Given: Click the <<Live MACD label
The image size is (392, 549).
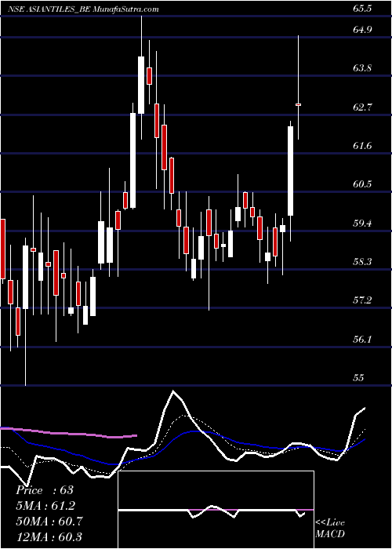Looking at the screenshot, I should click(x=330, y=529).
